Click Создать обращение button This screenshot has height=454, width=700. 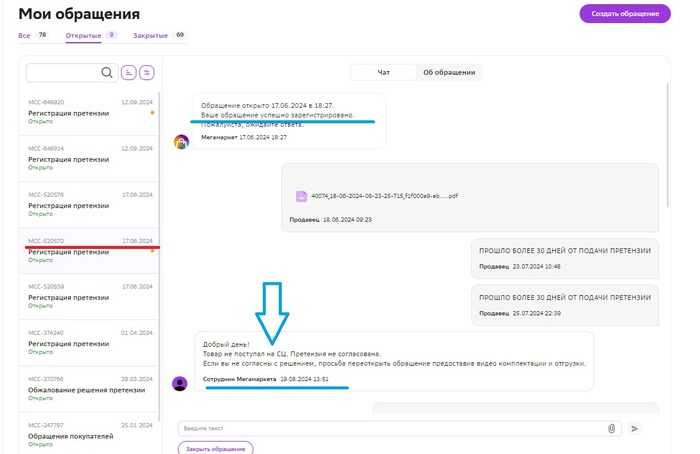tap(625, 13)
